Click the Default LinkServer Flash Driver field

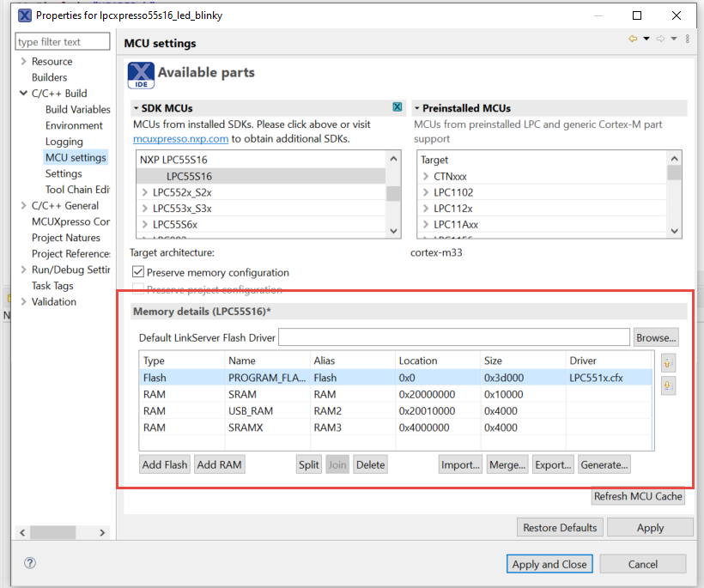click(x=454, y=337)
